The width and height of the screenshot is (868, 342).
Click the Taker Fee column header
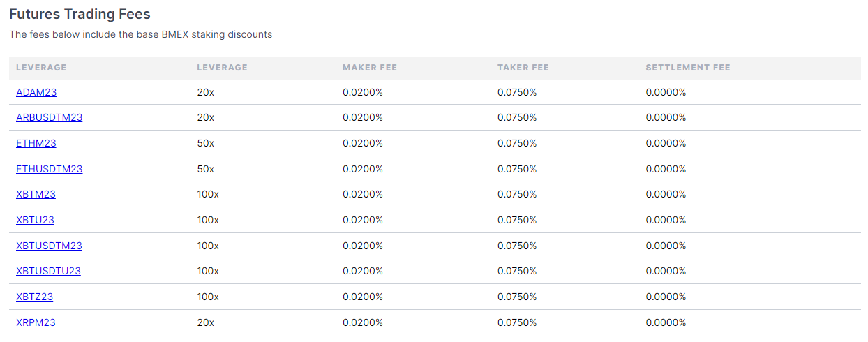tap(523, 68)
